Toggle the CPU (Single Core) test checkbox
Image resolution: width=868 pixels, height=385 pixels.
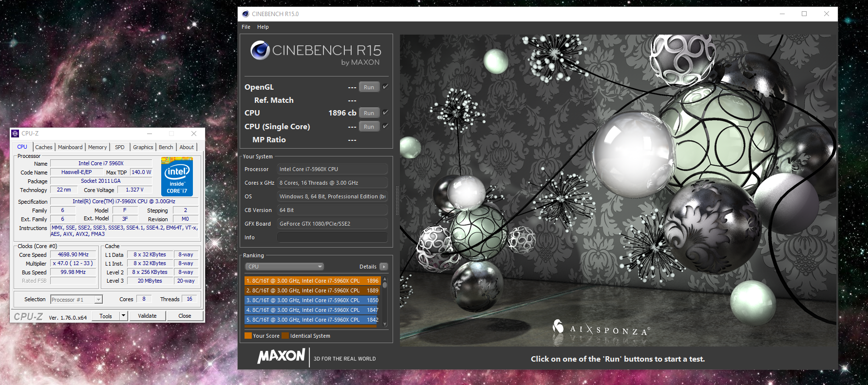(385, 126)
